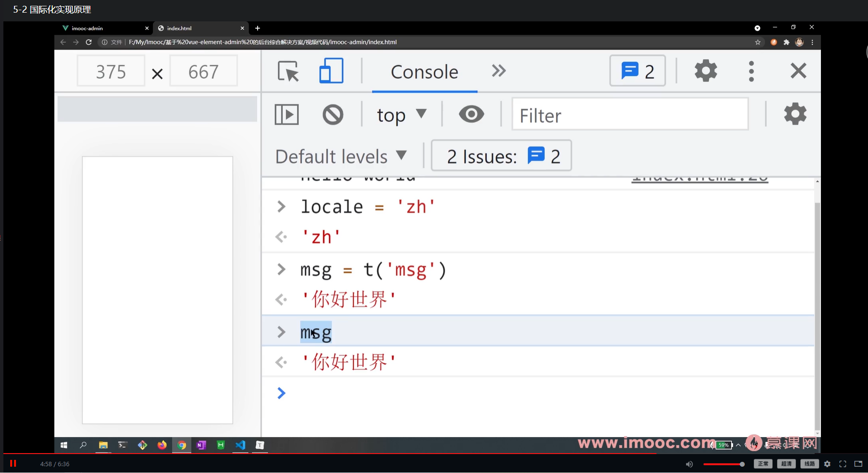The height and width of the screenshot is (473, 868).
Task: Go forward in the browser
Action: pos(76,42)
